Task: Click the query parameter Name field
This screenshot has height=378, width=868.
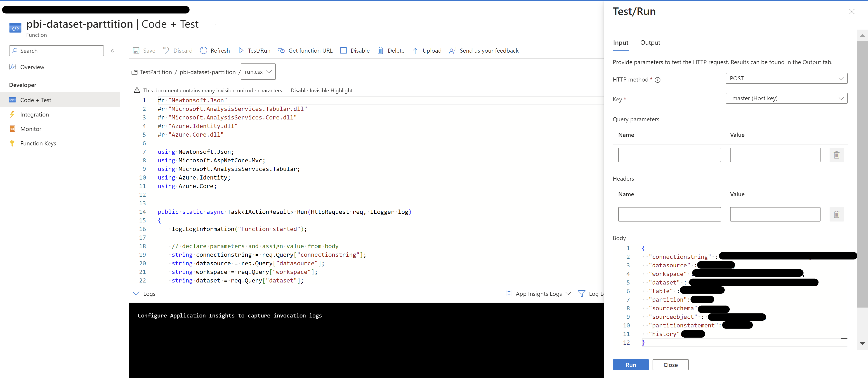Action: point(669,155)
